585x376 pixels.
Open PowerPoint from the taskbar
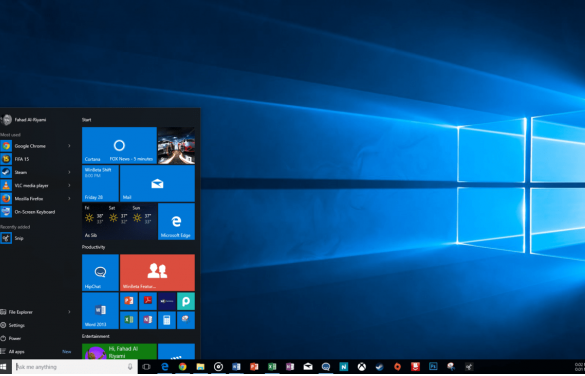click(x=254, y=367)
